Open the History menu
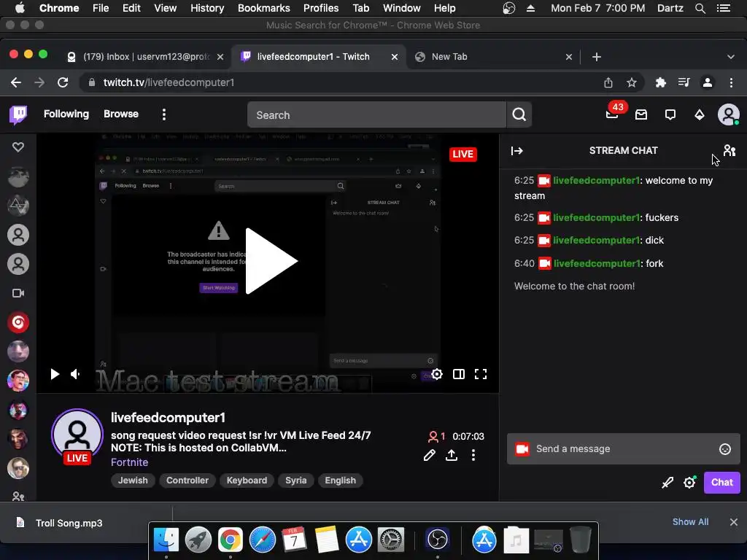The width and height of the screenshot is (747, 560). 207,8
